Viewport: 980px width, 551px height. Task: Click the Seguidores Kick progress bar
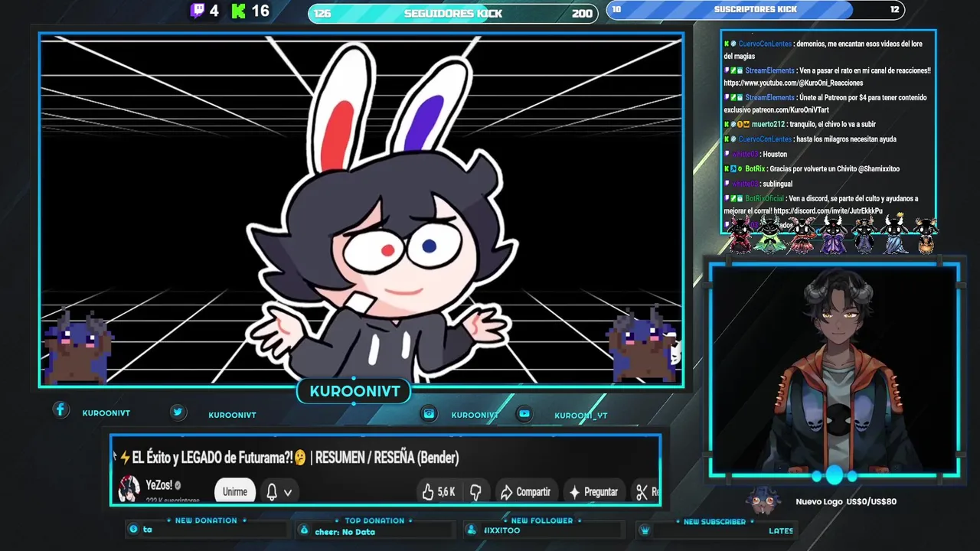coord(452,13)
